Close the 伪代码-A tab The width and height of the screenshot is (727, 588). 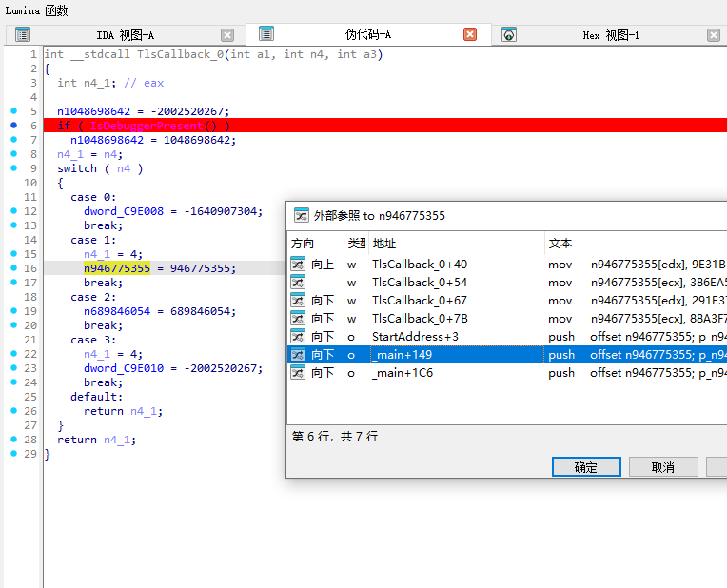tap(470, 34)
